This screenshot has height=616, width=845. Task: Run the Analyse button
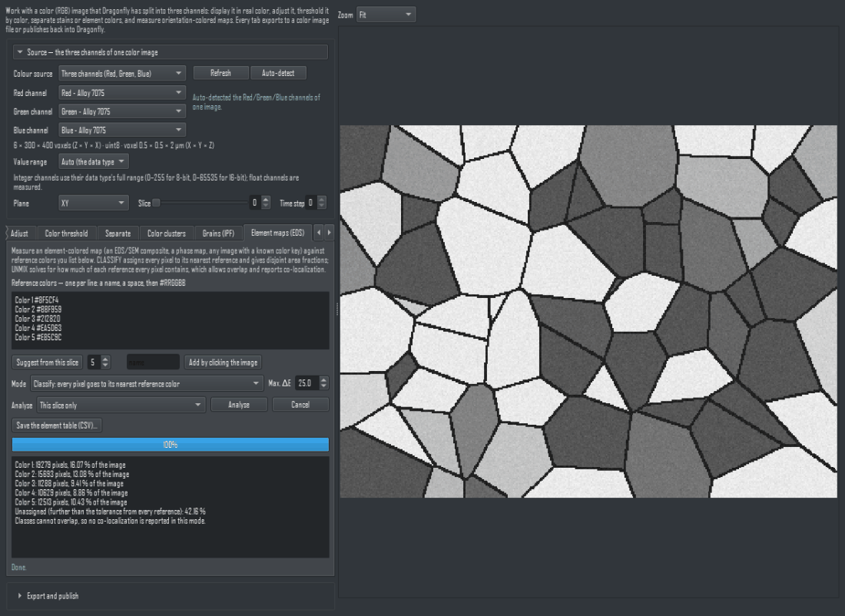click(x=239, y=405)
